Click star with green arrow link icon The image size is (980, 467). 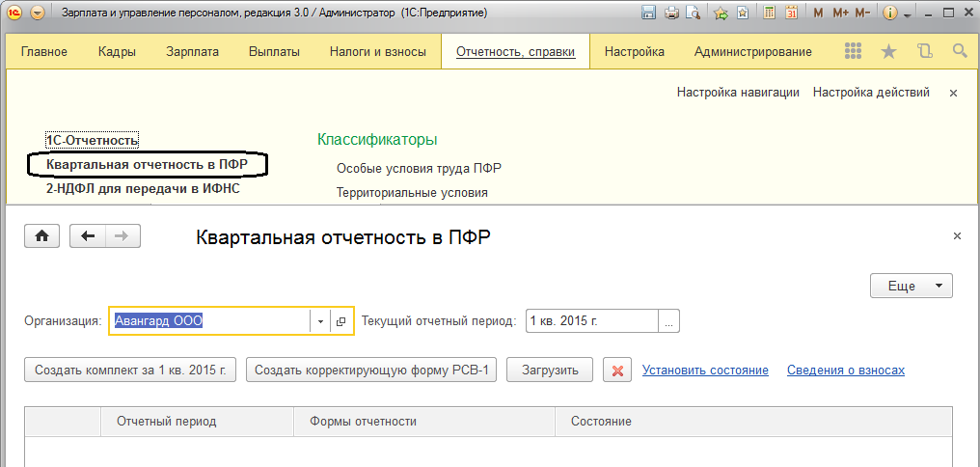point(721,13)
